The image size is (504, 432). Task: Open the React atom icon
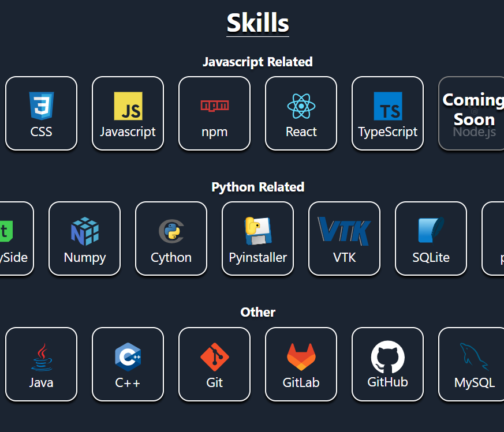click(301, 106)
